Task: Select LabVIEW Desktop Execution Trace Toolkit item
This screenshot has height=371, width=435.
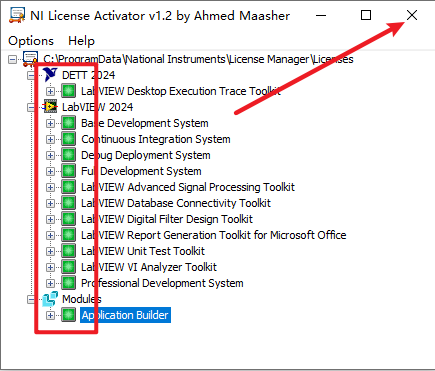Action: [x=181, y=91]
